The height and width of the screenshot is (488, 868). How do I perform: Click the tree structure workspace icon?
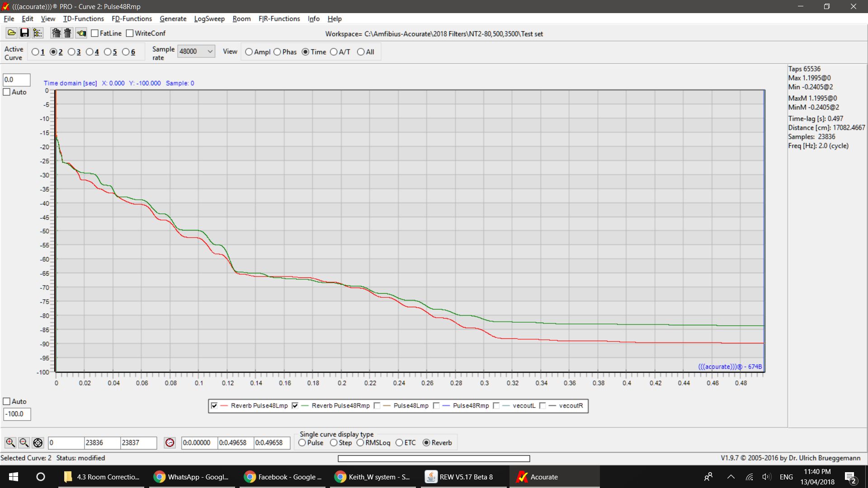coord(38,33)
